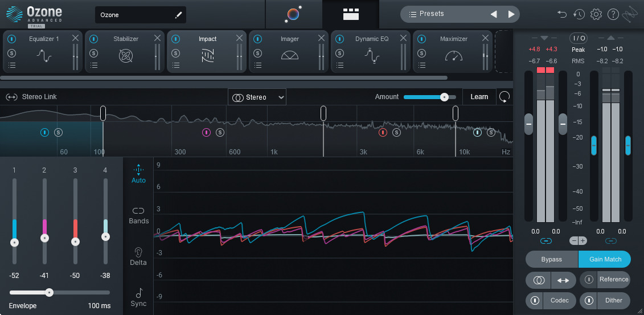Toggle Impact module power
This screenshot has height=315, width=644.
176,39
